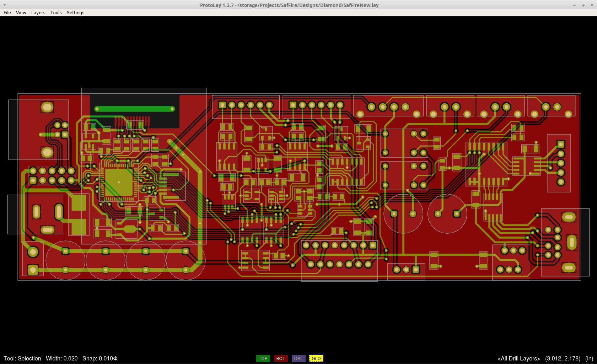The image size is (597, 364).
Task: Toggle the yellow GLO layer indicator
Action: [316, 358]
